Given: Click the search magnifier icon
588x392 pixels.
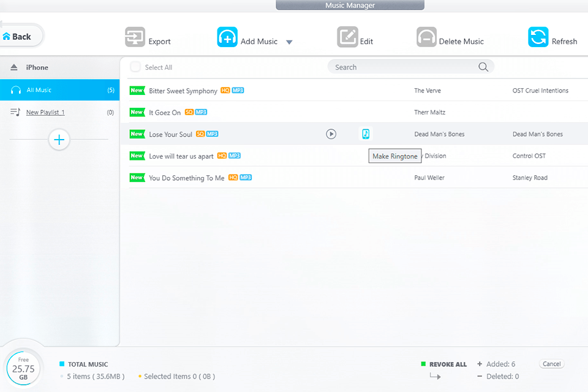Looking at the screenshot, I should [483, 67].
